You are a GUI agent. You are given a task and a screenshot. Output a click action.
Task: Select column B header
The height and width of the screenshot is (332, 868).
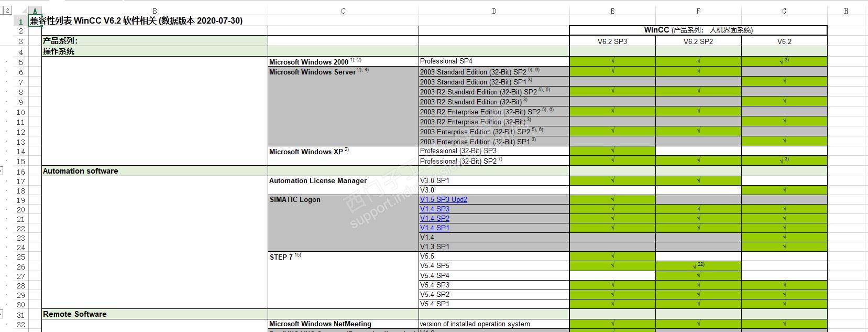click(x=155, y=11)
